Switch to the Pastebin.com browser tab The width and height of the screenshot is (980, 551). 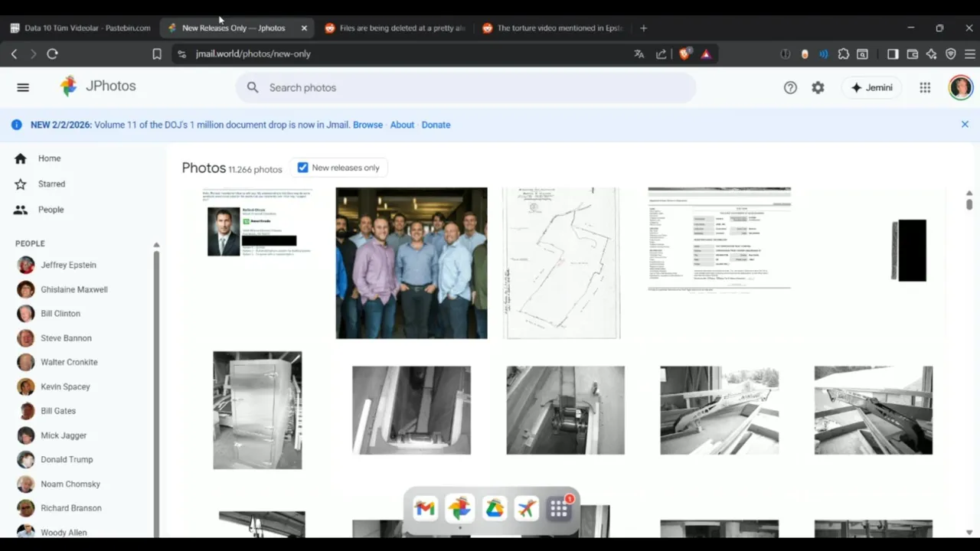(x=80, y=28)
